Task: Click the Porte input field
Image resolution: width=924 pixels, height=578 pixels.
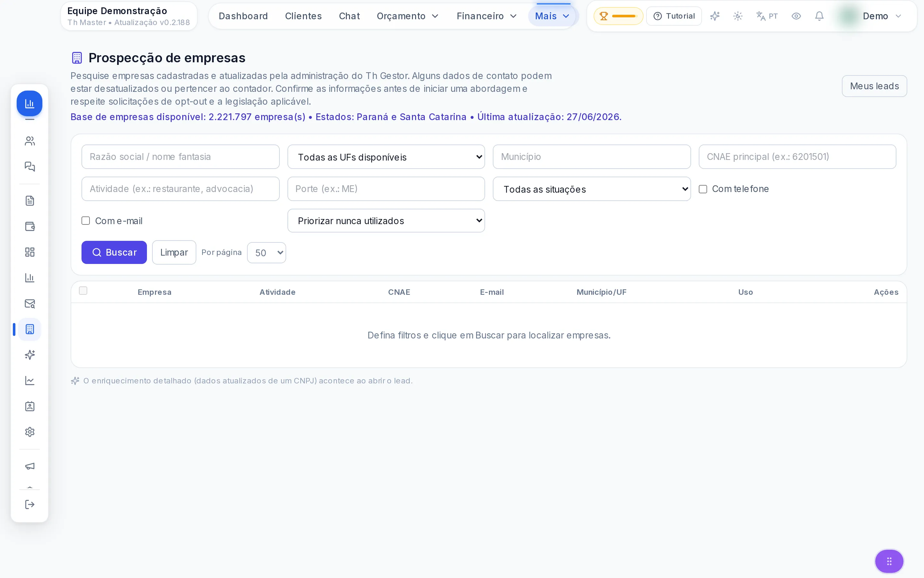Action: point(386,189)
